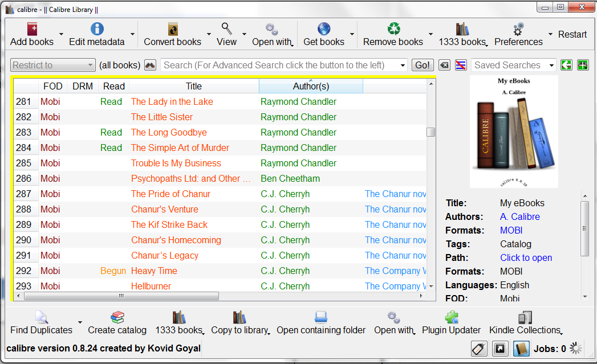
Task: Open advanced search binoculars icon
Action: 150,65
